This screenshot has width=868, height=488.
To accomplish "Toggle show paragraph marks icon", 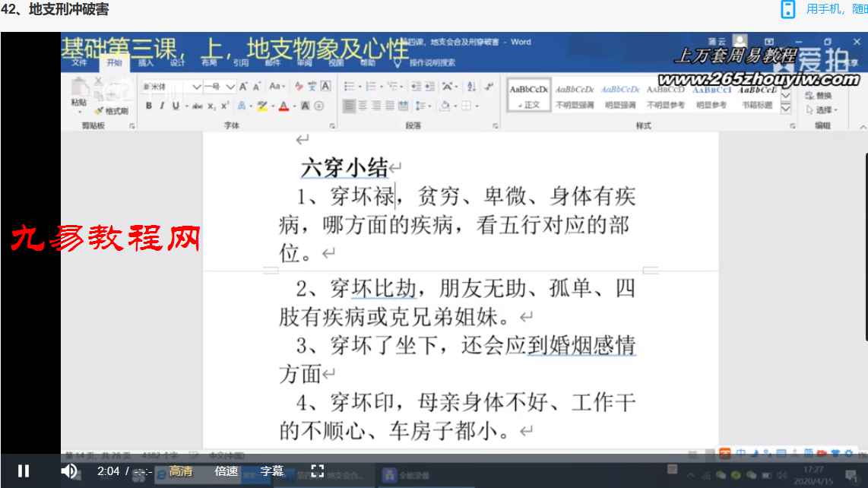I will [x=489, y=87].
